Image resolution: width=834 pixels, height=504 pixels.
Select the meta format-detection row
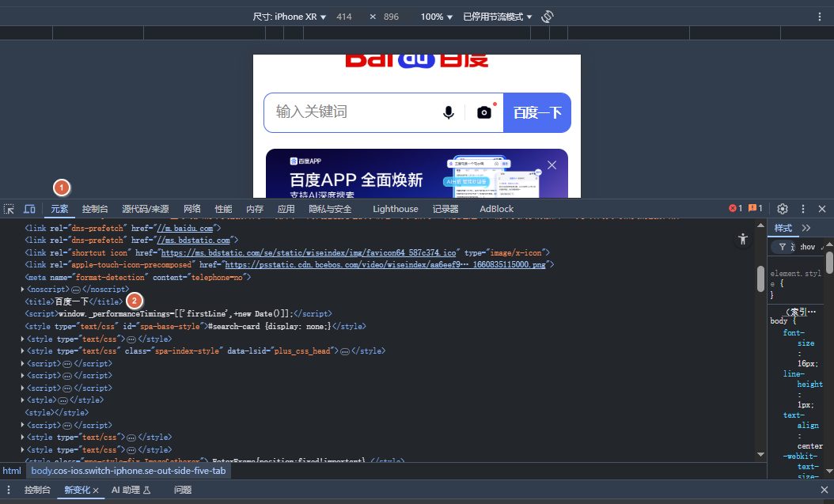tap(138, 278)
